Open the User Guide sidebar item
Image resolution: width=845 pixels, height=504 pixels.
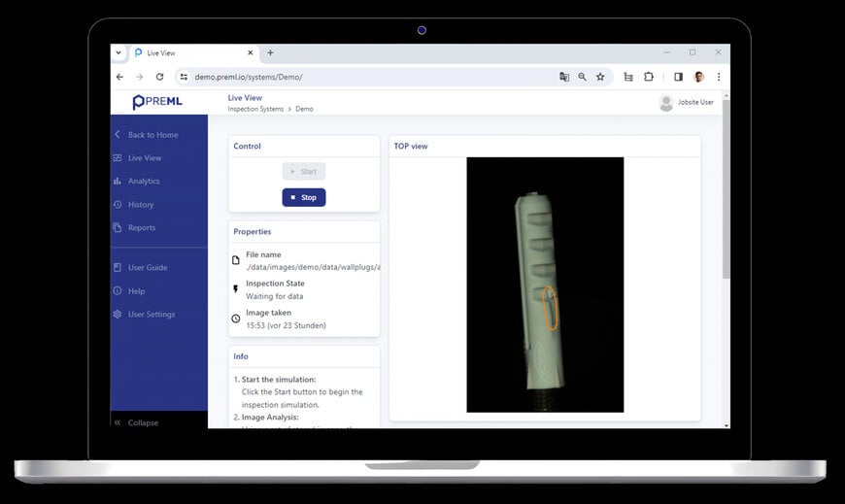148,268
